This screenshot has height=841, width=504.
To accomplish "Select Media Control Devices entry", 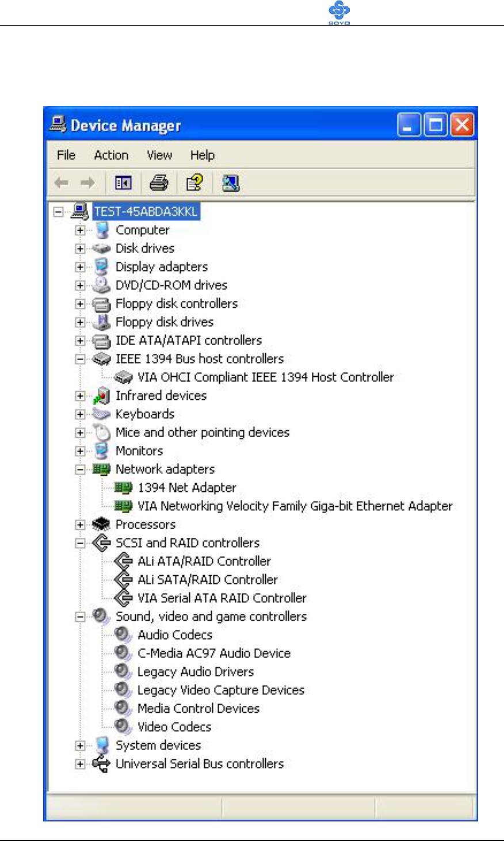I will (x=198, y=709).
